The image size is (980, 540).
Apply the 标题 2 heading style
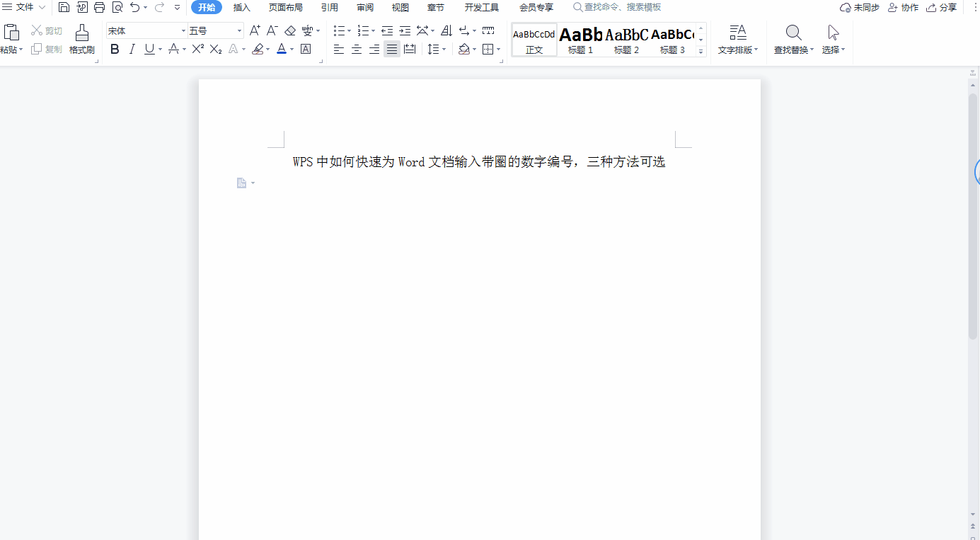[x=627, y=40]
